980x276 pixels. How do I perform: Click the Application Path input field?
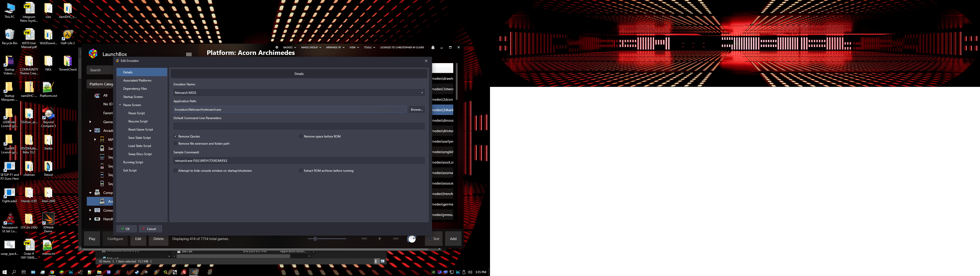click(x=289, y=109)
